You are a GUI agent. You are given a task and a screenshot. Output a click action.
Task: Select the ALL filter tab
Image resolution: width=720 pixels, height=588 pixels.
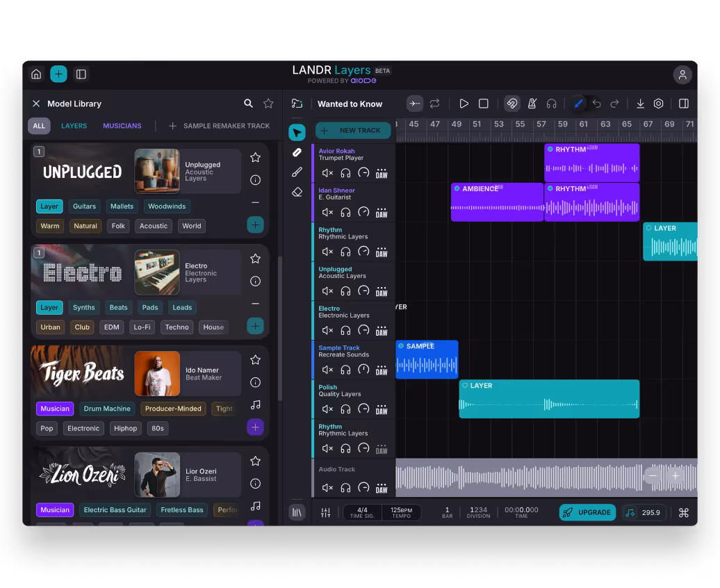[x=39, y=126]
